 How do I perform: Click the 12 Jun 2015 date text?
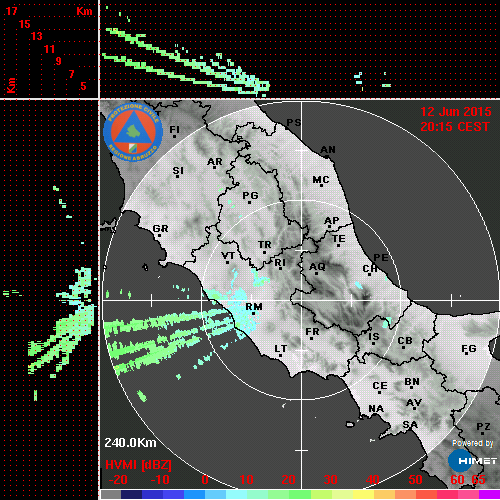point(456,112)
